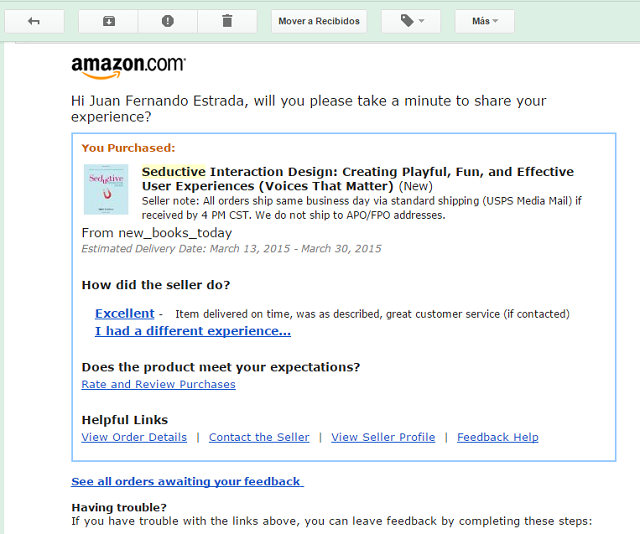This screenshot has height=534, width=640.
Task: Expand the Más menu
Action: [x=485, y=21]
